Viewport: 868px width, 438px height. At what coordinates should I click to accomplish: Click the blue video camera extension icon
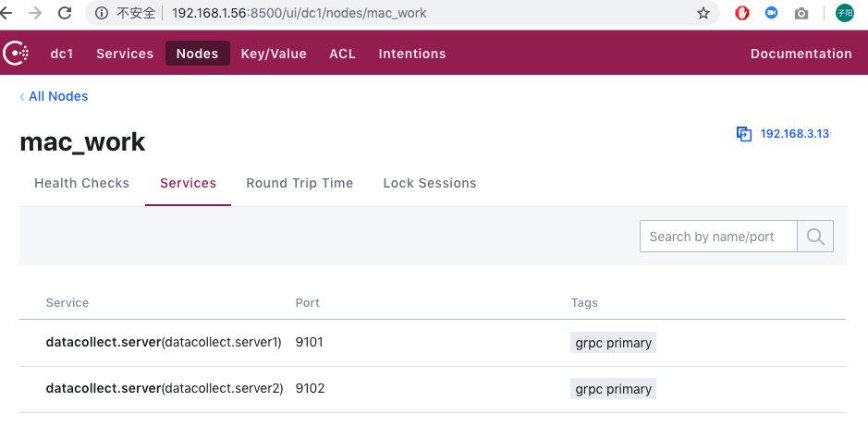[771, 14]
